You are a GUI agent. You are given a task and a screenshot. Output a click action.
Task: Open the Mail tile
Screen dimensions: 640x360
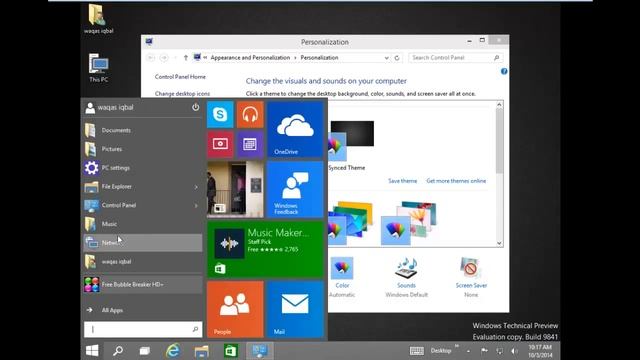click(x=295, y=309)
